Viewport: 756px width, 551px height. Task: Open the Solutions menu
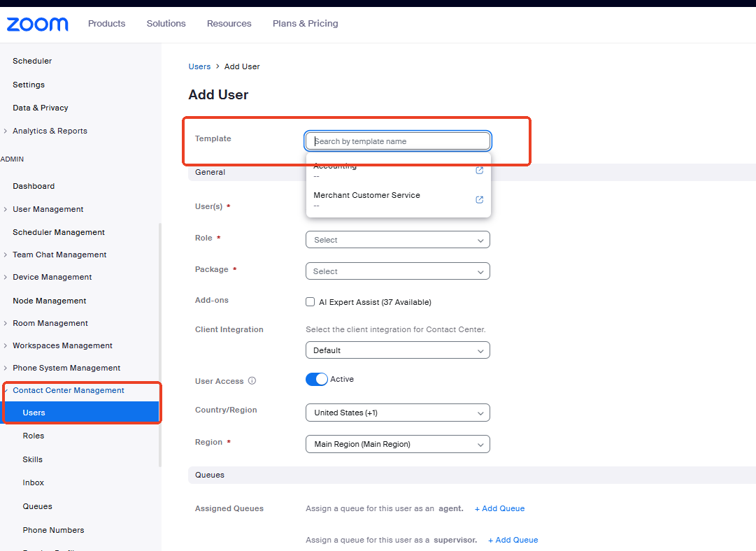tap(166, 24)
